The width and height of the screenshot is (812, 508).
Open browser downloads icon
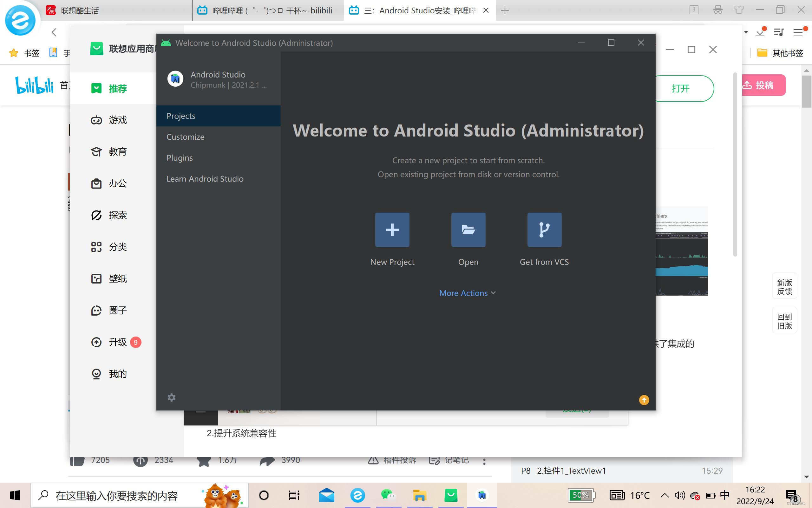click(x=760, y=32)
